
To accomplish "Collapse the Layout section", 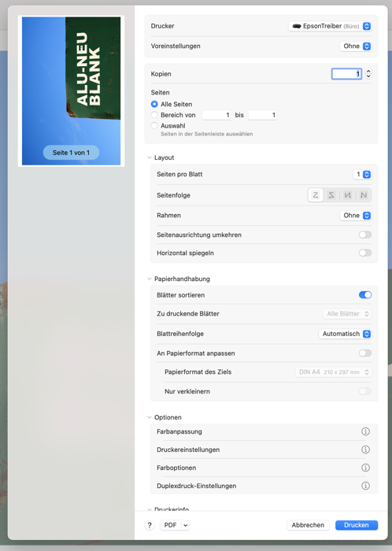I will click(x=150, y=157).
